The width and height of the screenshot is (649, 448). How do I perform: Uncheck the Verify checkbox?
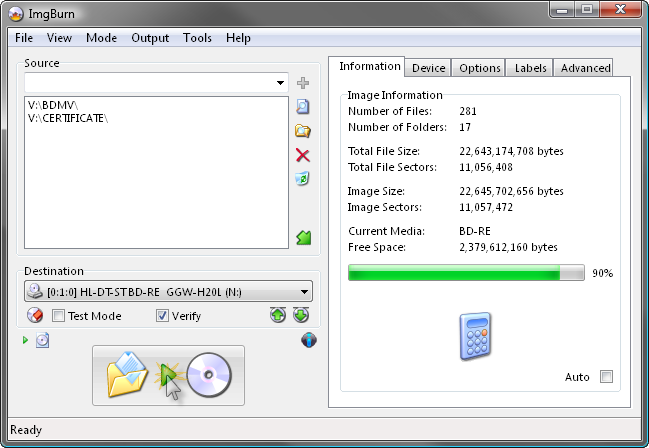point(162,316)
